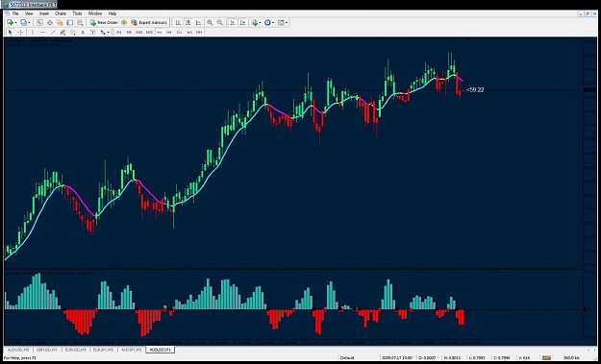Toggle the Expert Advisors button
Viewport: 601px width, 364px height.
point(149,23)
